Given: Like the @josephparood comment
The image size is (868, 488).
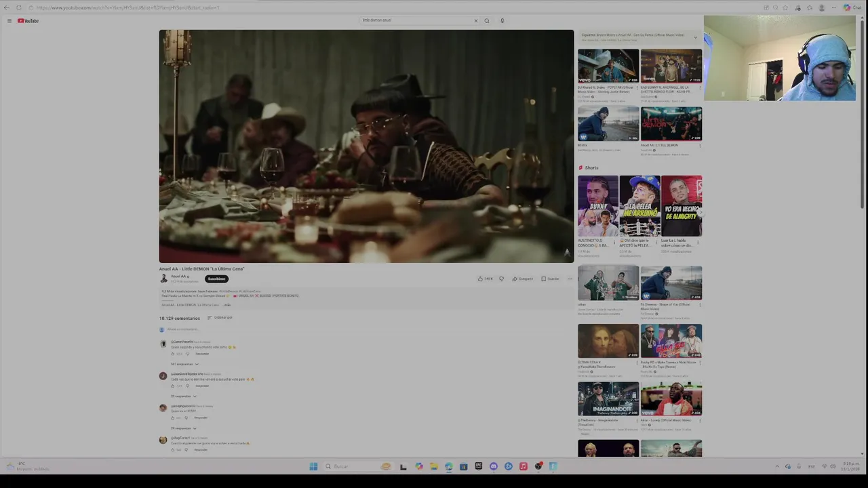Looking at the screenshot, I should coord(172,418).
